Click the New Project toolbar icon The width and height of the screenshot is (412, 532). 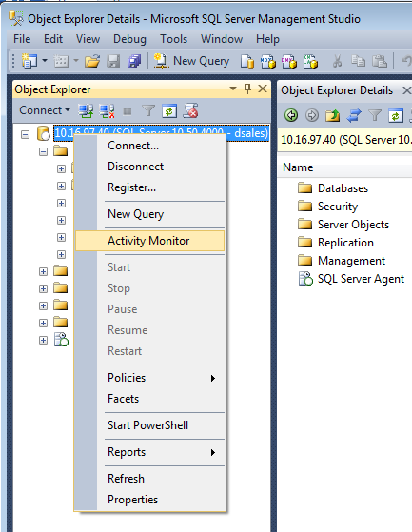coord(29,61)
